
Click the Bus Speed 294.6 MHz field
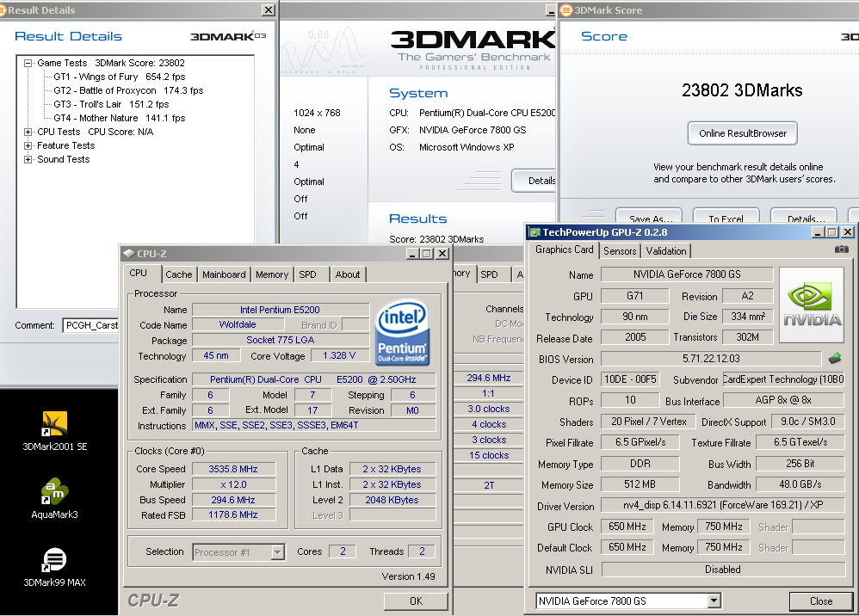pyautogui.click(x=233, y=499)
